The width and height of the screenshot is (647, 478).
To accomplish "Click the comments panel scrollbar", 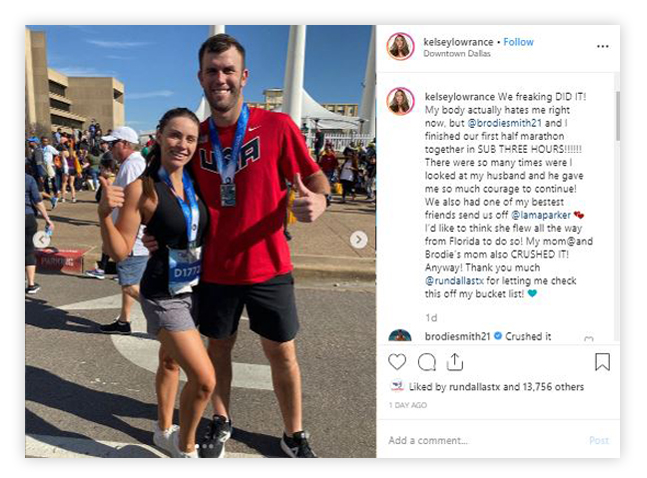I will [617, 116].
